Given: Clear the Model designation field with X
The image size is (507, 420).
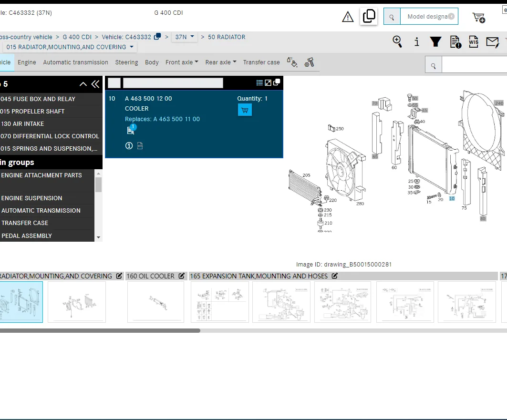Looking at the screenshot, I should 451,16.
